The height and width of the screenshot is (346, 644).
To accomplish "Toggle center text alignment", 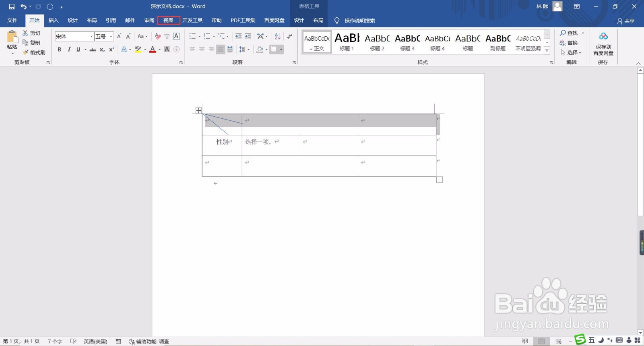I will pyautogui.click(x=202, y=50).
